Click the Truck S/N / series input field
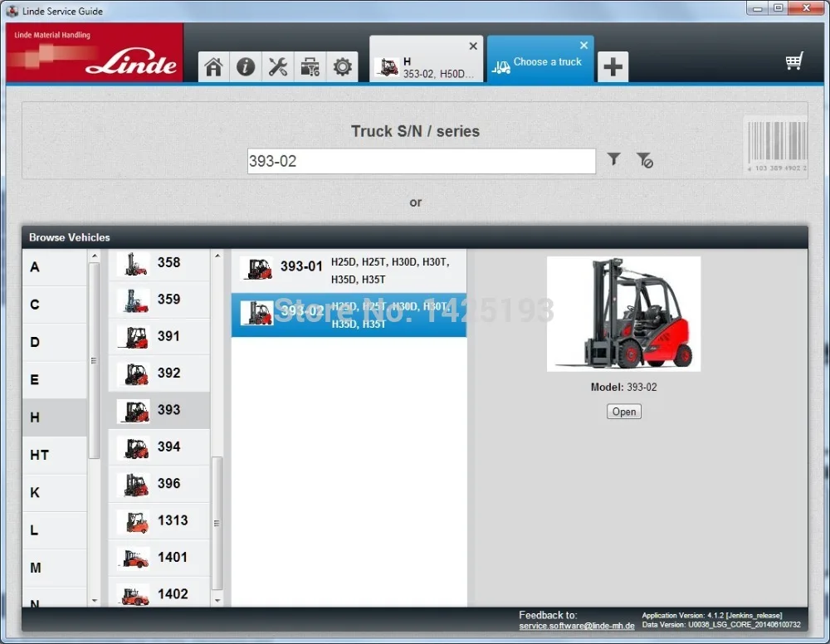This screenshot has height=644, width=830. [422, 161]
